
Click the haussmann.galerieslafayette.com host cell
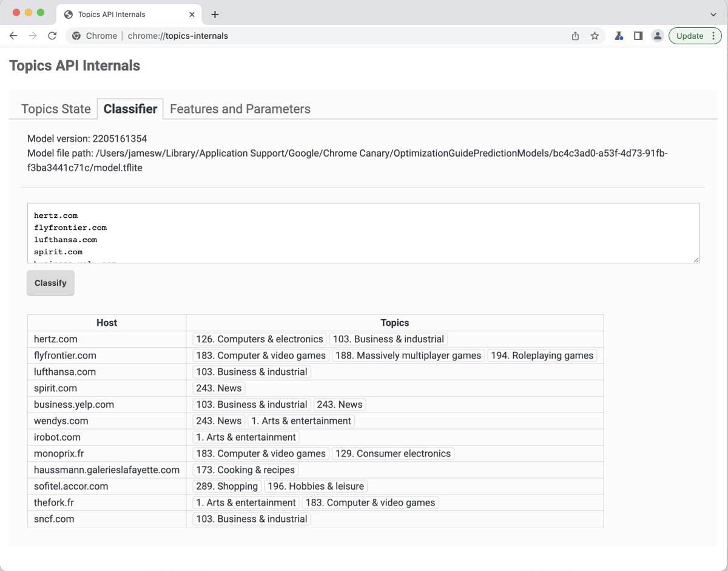point(107,470)
